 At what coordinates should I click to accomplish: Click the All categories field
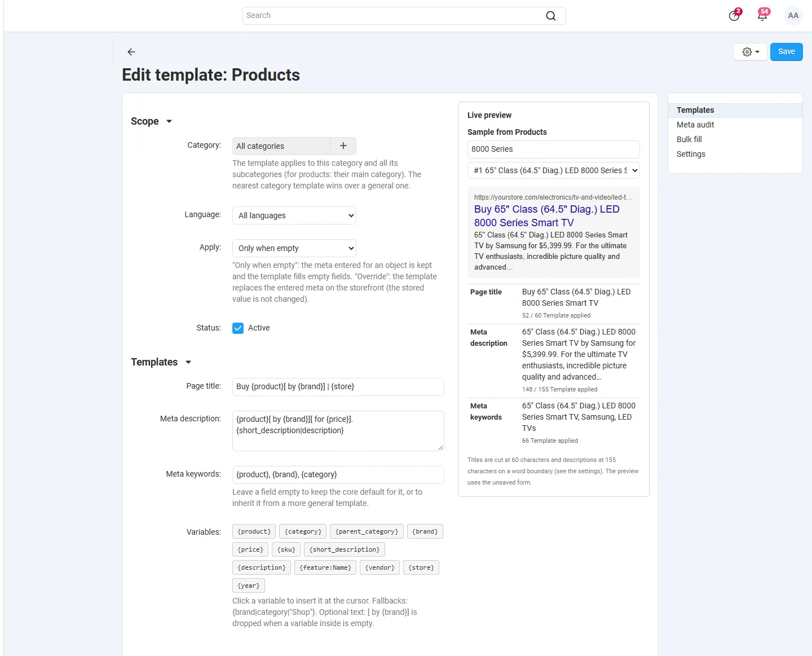point(281,146)
